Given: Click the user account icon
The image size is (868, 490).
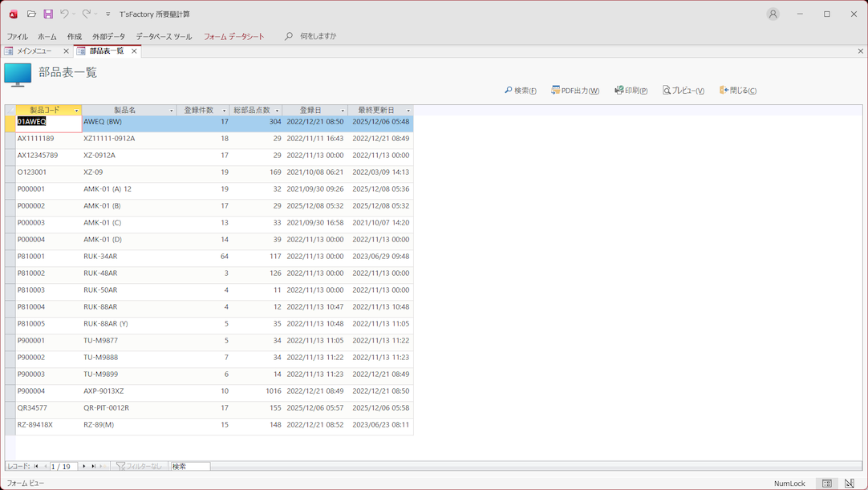Looking at the screenshot, I should click(x=773, y=14).
